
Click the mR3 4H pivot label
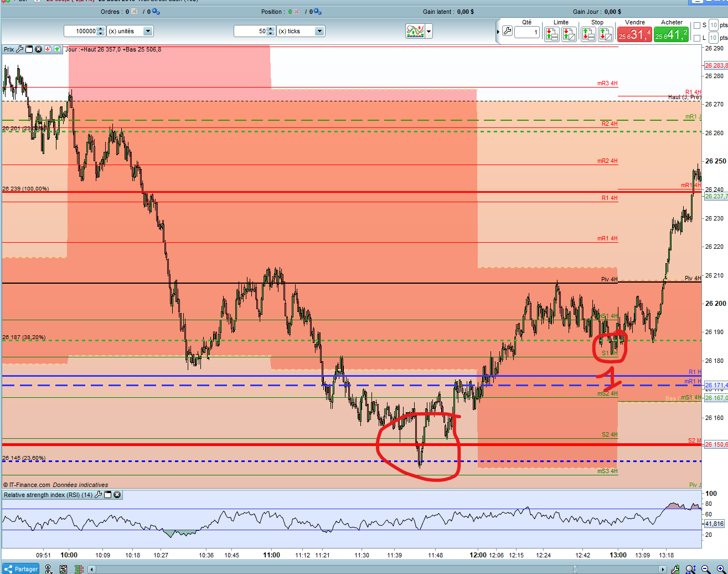pyautogui.click(x=607, y=83)
